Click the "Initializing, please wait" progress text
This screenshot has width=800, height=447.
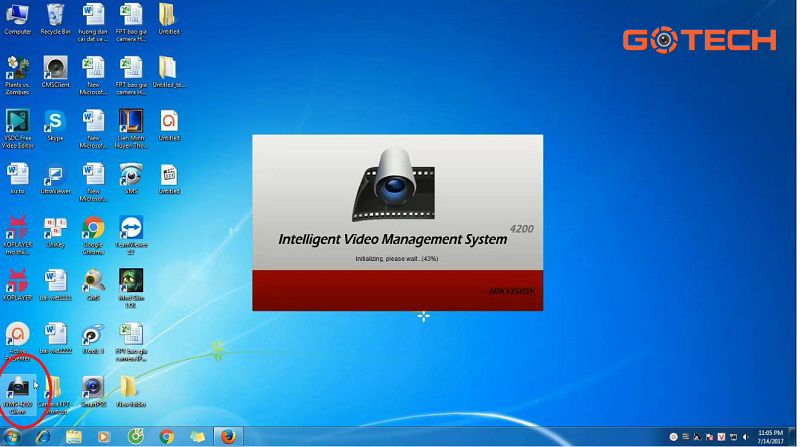[397, 259]
